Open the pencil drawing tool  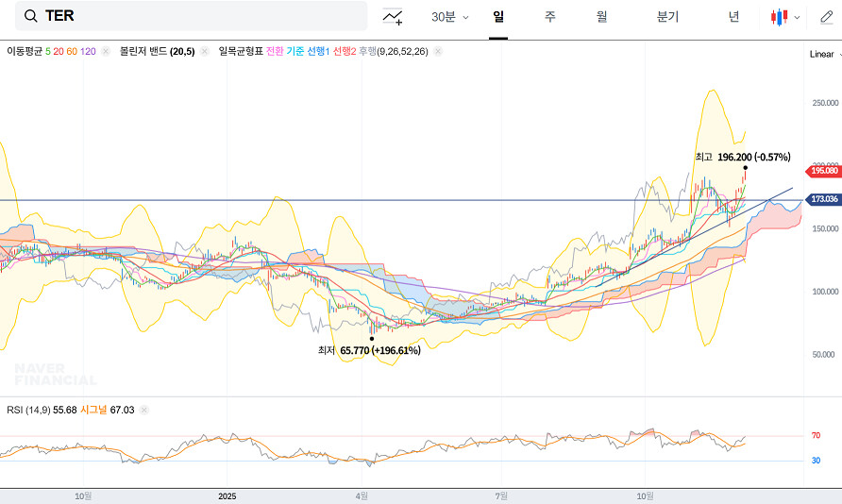click(x=827, y=17)
